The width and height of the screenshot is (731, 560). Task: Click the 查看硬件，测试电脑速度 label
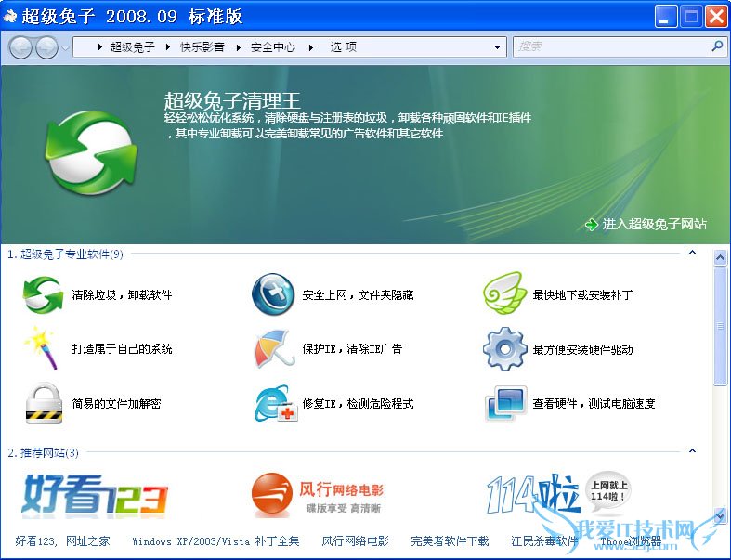(x=594, y=403)
